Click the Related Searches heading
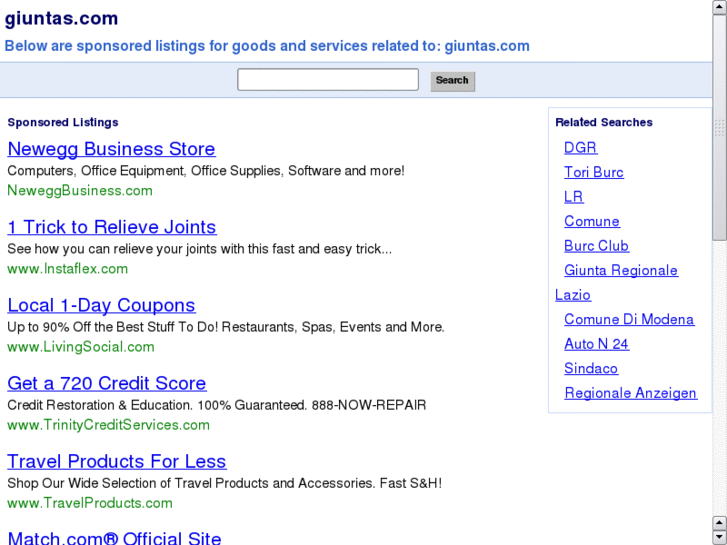The image size is (727, 545). (604, 122)
